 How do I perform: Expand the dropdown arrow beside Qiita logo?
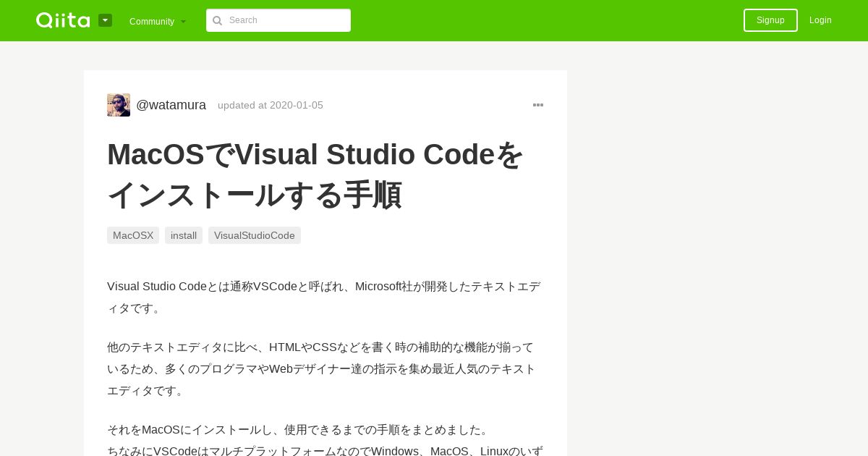coord(106,20)
